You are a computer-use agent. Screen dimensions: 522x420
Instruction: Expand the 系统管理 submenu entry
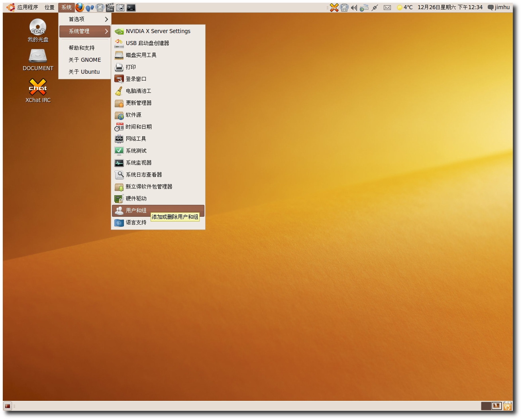tap(85, 31)
